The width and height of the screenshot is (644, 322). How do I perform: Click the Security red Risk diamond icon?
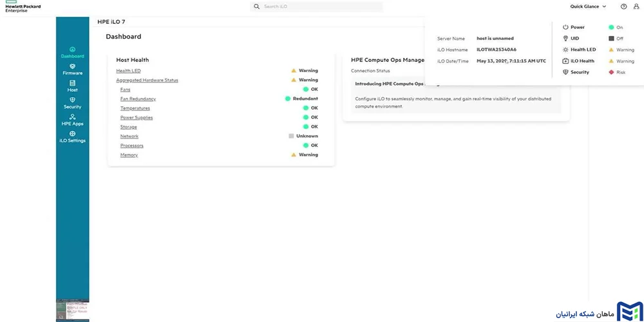click(x=611, y=72)
